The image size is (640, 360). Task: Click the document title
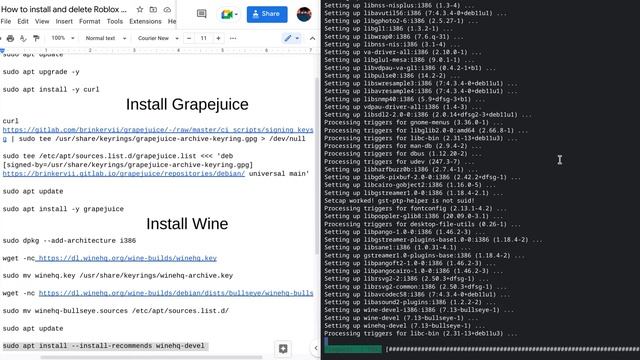(64, 9)
